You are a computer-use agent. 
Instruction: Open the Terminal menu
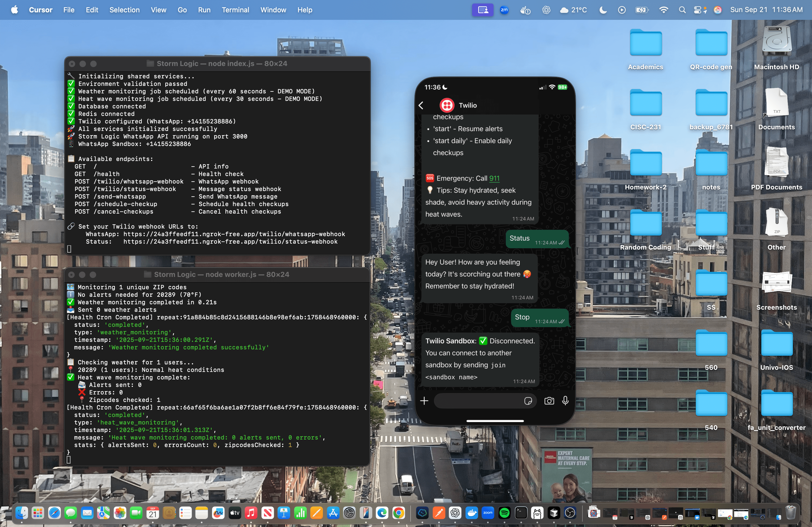point(235,10)
